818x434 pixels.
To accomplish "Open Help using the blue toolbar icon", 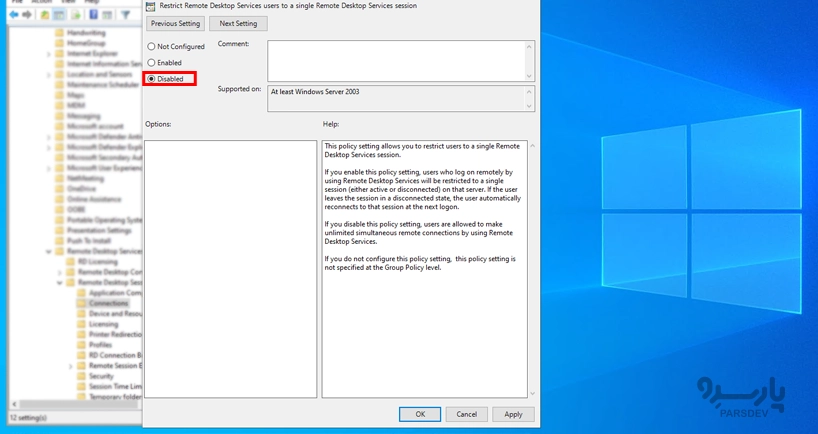I will (93, 15).
